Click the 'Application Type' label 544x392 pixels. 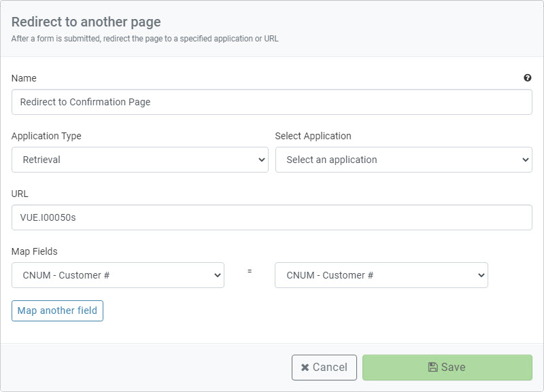(x=46, y=136)
